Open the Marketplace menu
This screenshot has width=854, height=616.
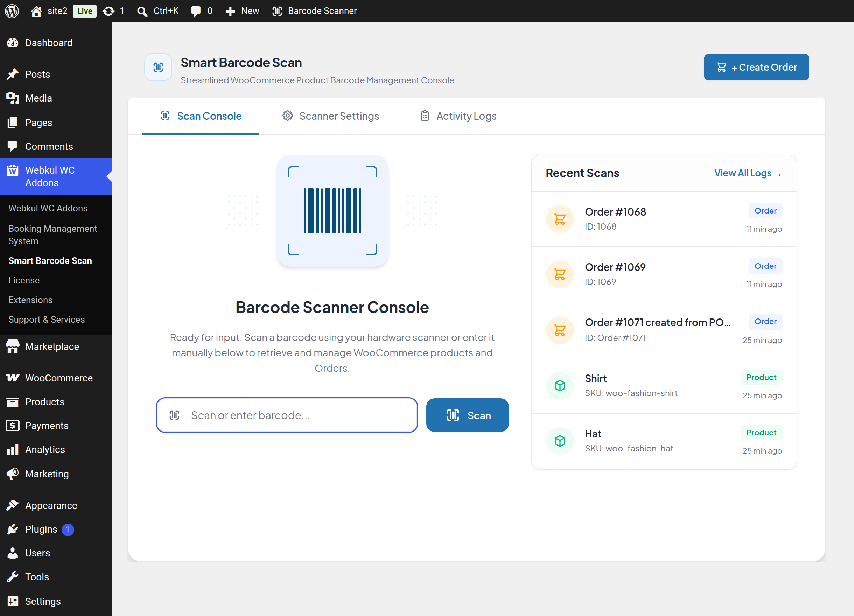[56, 346]
